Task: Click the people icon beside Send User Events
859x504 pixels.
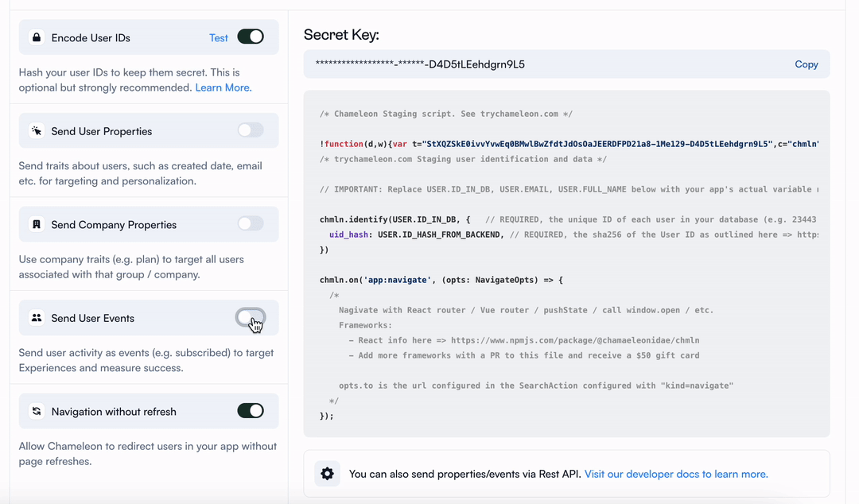Action: pos(37,318)
